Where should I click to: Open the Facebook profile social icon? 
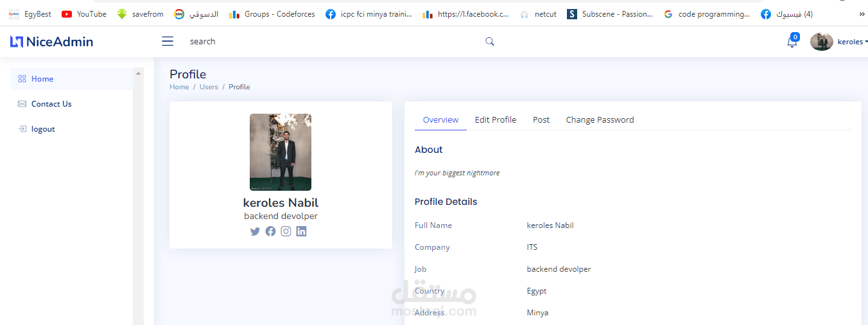click(270, 231)
